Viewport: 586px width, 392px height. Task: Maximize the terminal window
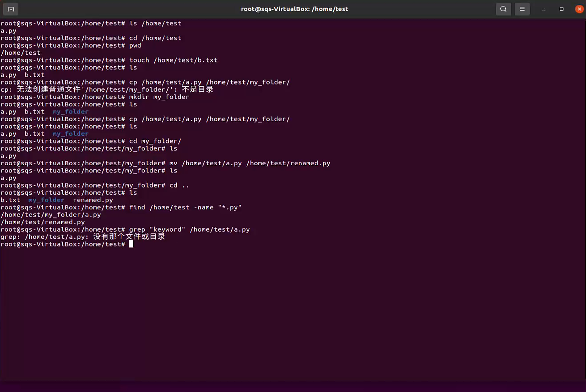click(x=561, y=9)
